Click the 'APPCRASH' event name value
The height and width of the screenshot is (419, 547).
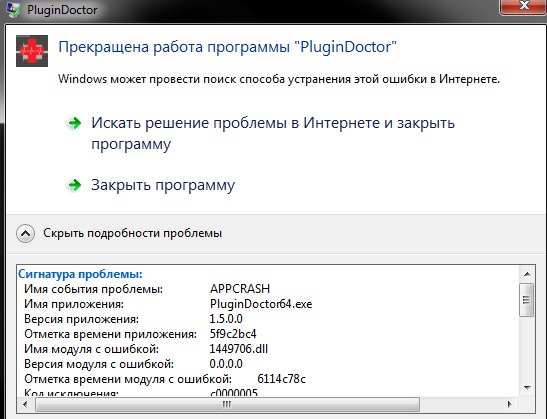pyautogui.click(x=240, y=289)
